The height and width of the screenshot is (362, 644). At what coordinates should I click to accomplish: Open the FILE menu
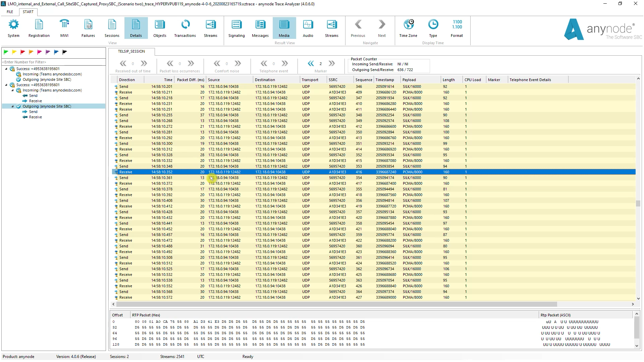tap(10, 12)
